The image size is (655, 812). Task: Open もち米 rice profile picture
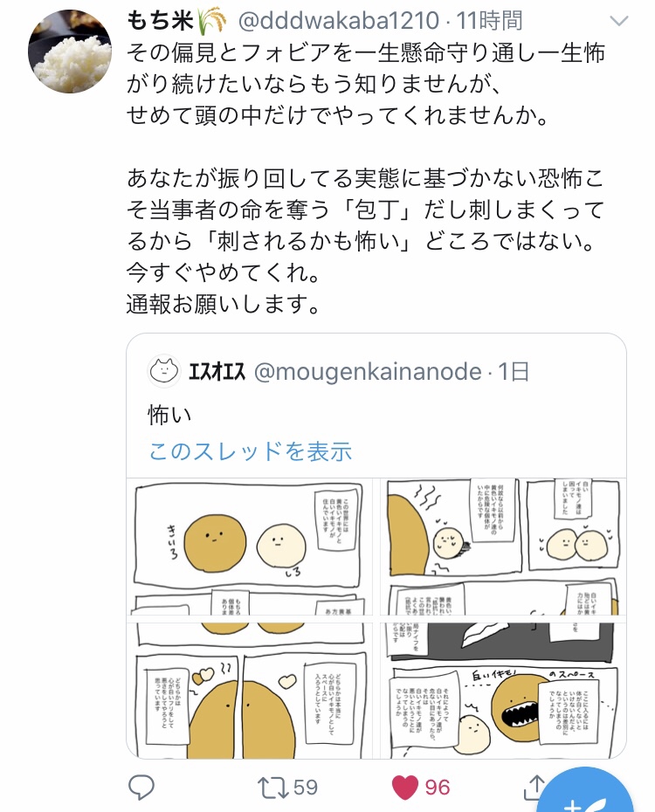pos(70,52)
